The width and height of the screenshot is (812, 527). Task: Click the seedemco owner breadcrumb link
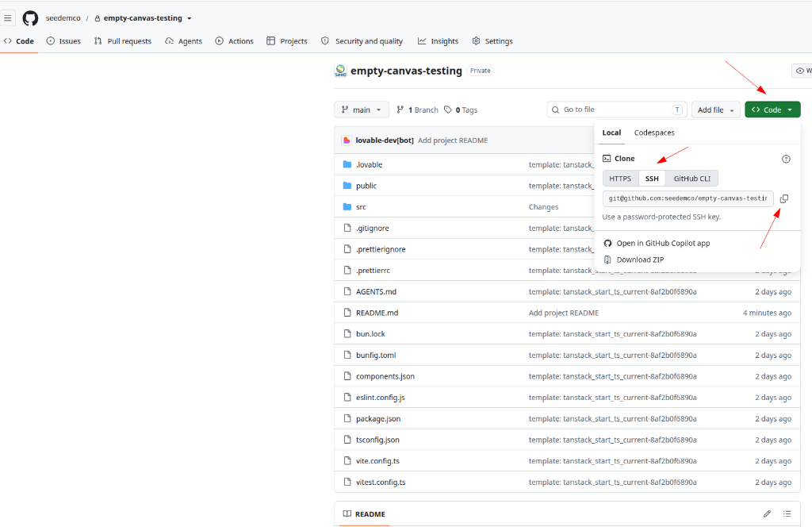[63, 18]
